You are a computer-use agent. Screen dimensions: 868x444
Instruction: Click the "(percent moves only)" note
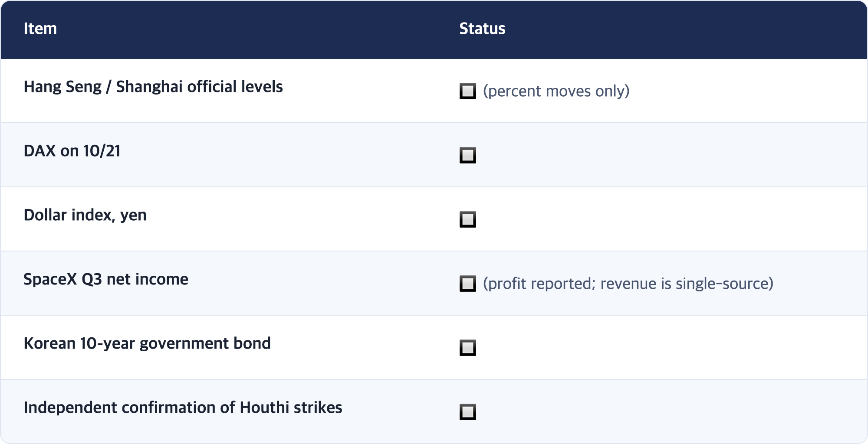click(x=556, y=91)
